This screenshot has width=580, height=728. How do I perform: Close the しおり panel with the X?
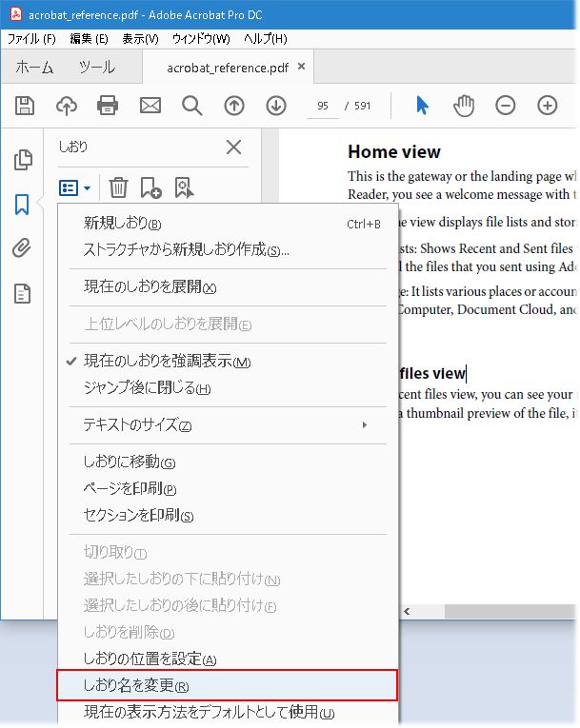(233, 148)
